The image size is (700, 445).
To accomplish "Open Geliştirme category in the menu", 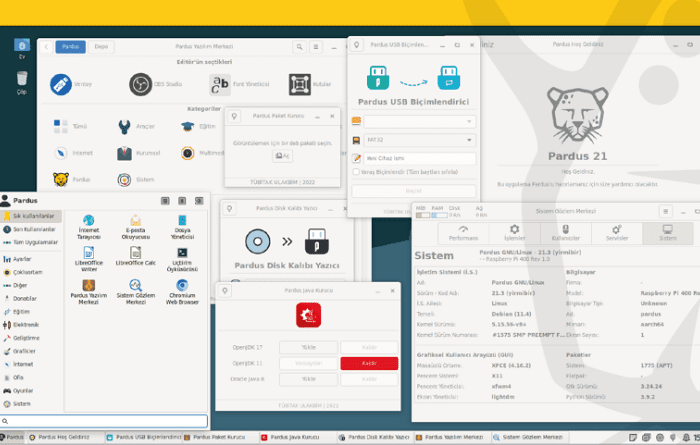I will 31,338.
